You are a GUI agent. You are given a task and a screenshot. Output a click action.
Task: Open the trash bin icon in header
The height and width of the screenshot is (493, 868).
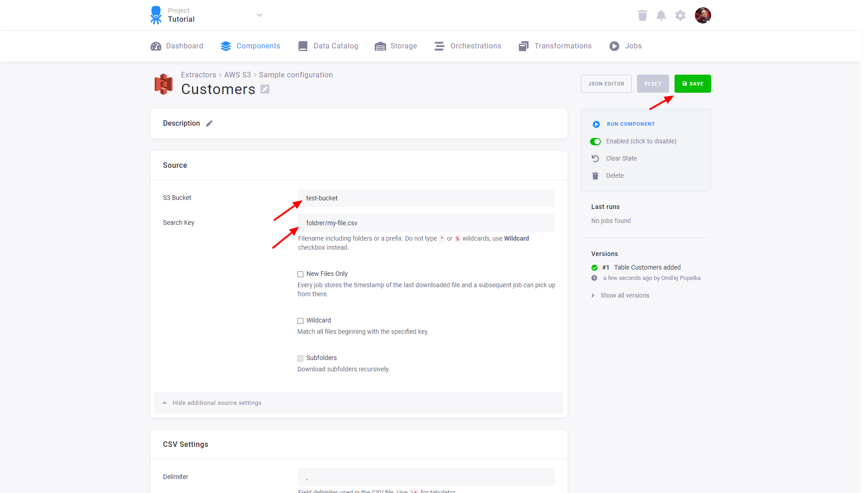pyautogui.click(x=642, y=15)
